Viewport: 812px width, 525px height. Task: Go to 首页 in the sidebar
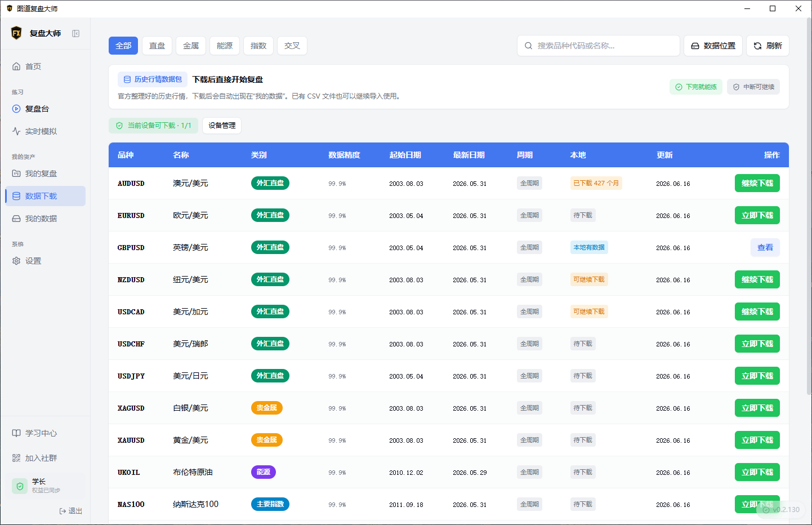click(x=45, y=66)
